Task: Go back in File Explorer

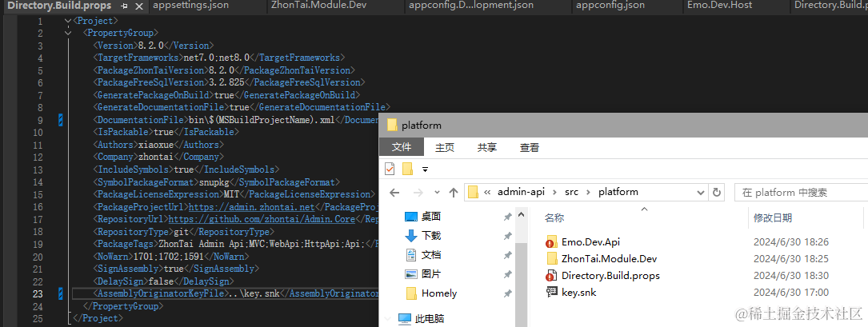Action: click(x=394, y=192)
